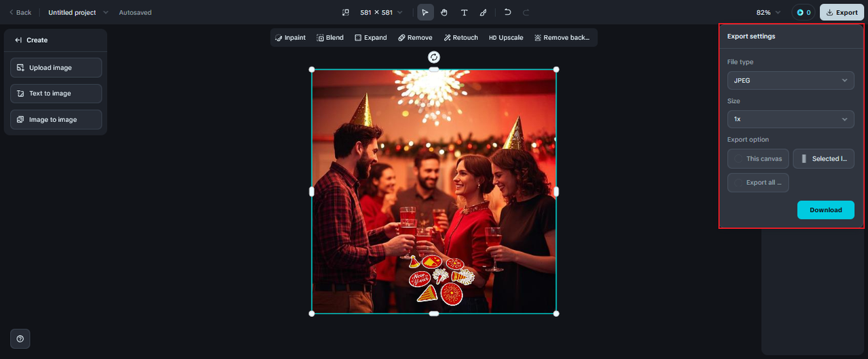
Task: Open the credits counter showing 0
Action: tap(804, 12)
